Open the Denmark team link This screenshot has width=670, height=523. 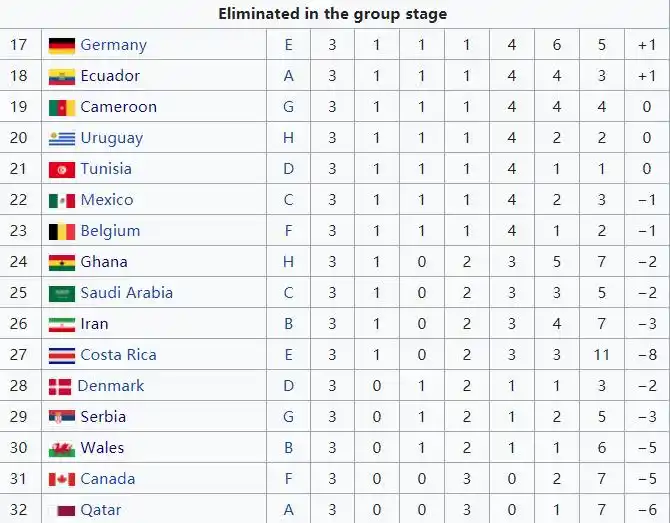[111, 386]
